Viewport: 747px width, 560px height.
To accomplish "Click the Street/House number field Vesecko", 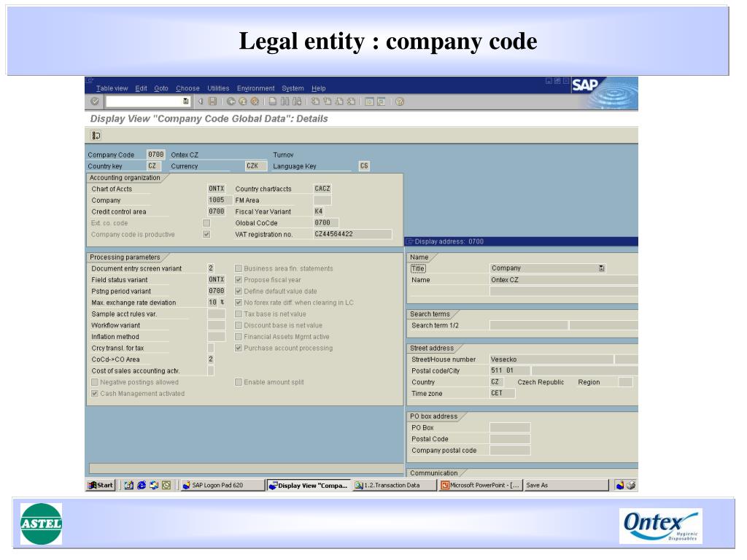I will coord(551,359).
